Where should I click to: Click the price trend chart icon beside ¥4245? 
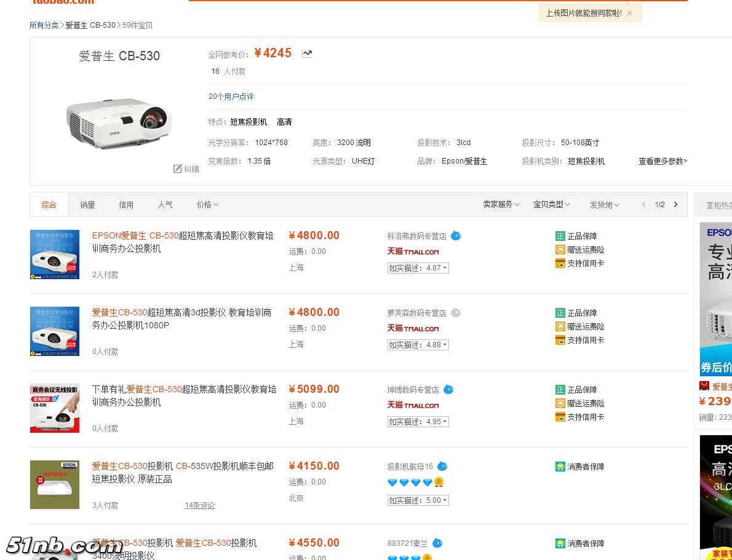click(x=307, y=53)
